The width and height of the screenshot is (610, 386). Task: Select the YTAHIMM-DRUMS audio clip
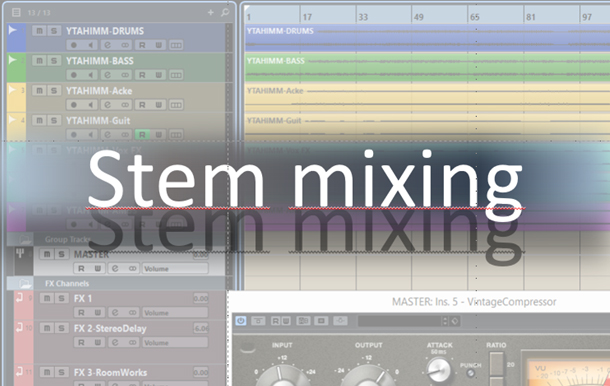(x=427, y=38)
